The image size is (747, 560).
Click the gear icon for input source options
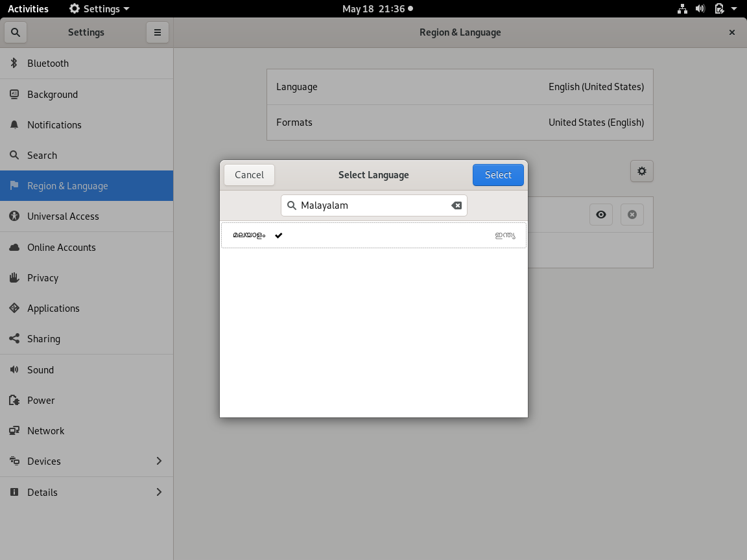click(x=641, y=171)
